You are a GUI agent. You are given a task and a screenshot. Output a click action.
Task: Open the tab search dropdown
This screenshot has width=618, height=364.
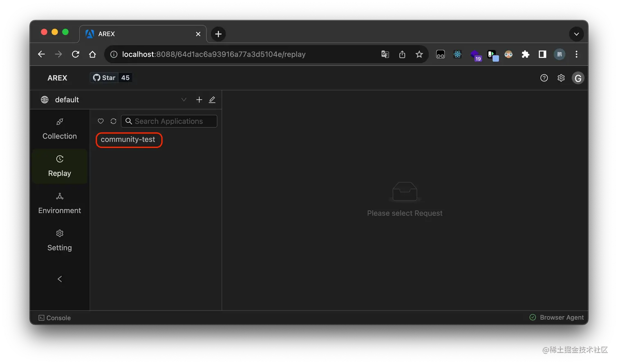tap(576, 34)
